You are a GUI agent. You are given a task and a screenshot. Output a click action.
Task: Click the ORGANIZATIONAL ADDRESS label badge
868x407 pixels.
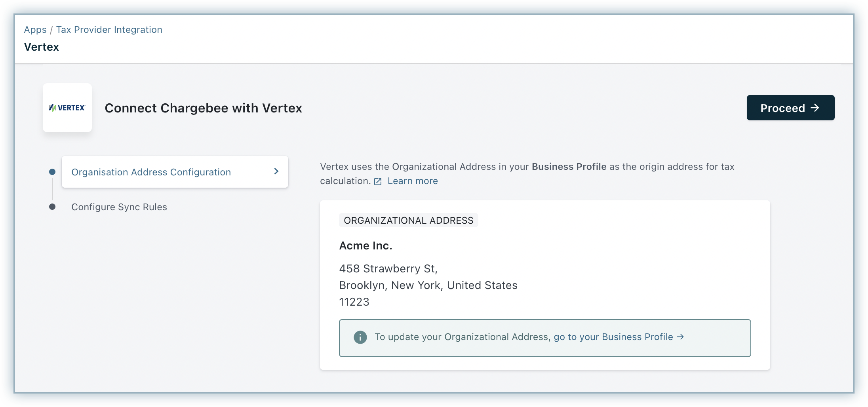pos(408,221)
